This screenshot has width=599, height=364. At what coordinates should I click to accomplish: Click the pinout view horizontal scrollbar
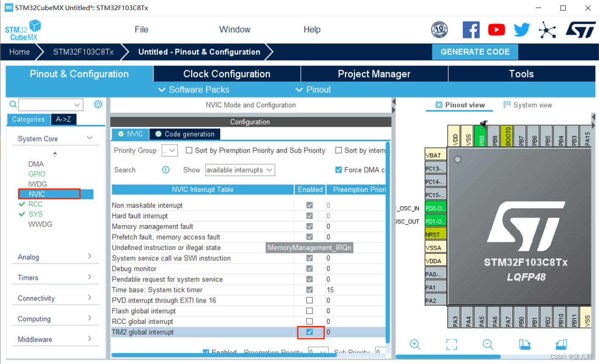click(448, 357)
